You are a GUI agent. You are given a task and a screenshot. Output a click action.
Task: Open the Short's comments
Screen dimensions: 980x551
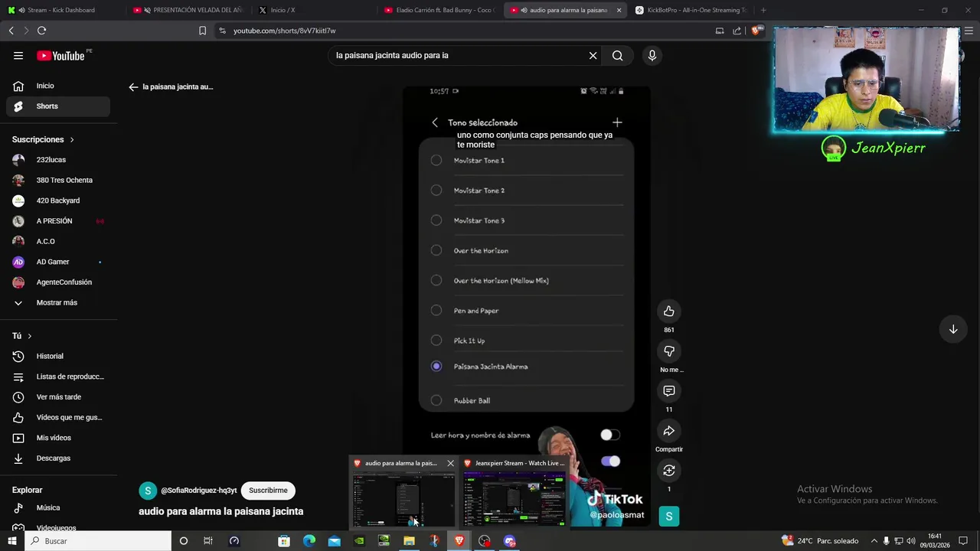pyautogui.click(x=669, y=390)
